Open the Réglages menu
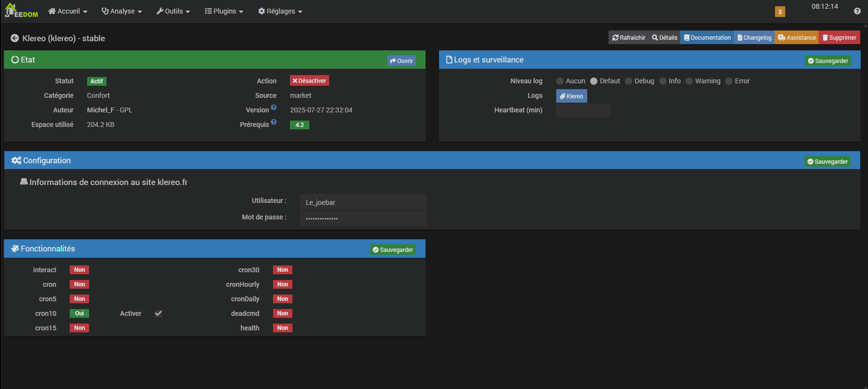This screenshot has width=868, height=389. [280, 11]
